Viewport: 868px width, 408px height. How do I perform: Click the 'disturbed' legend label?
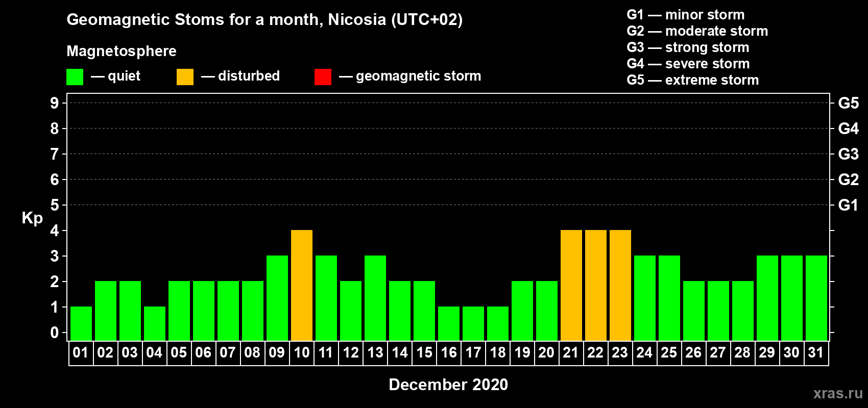tap(249, 76)
